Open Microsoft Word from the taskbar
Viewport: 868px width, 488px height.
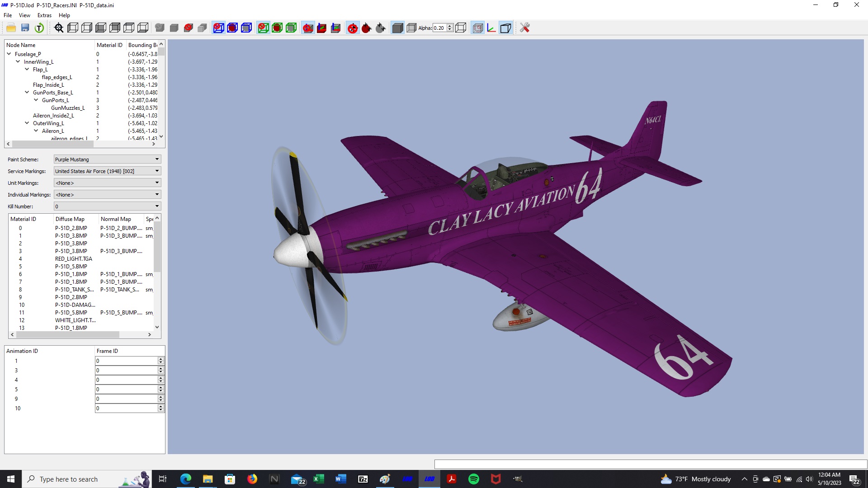pyautogui.click(x=341, y=479)
